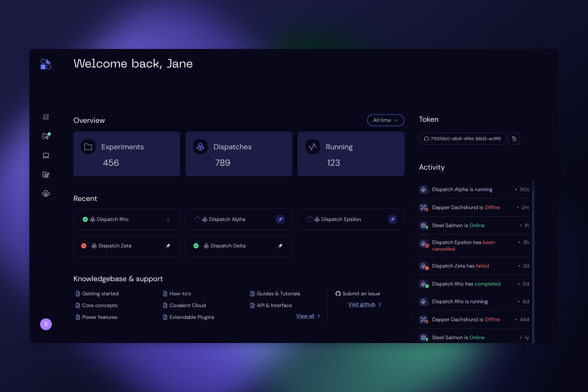This screenshot has height=392, width=588.
Task: Click the Steel Salmon Online 1h activity icon
Action: coord(424,226)
